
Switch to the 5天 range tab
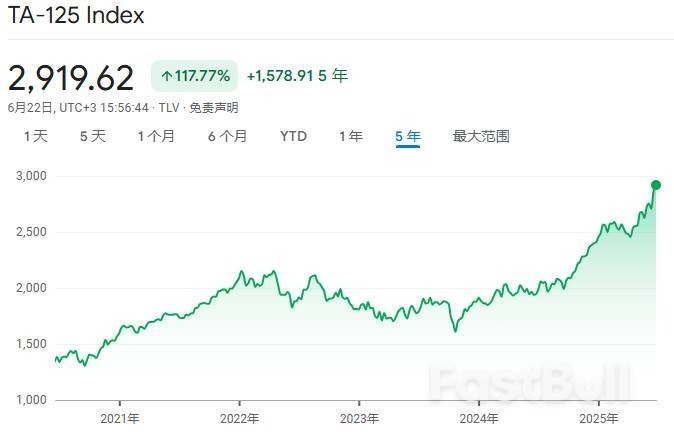coord(92,136)
